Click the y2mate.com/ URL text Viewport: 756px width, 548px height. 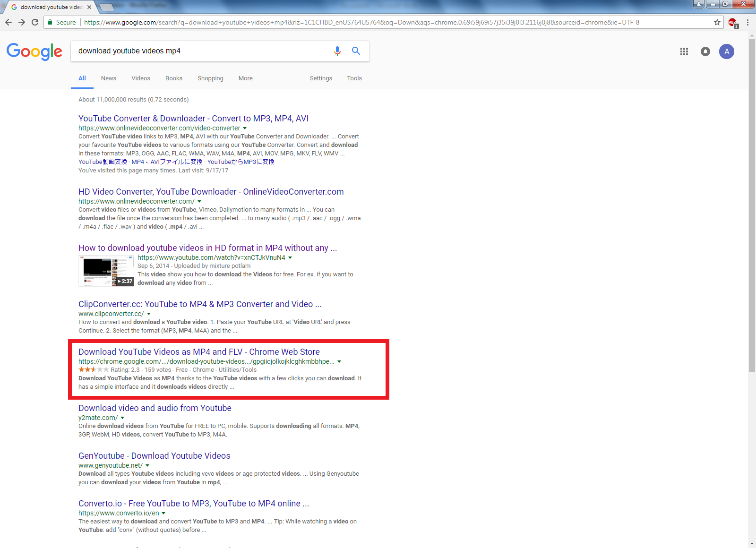(x=98, y=418)
